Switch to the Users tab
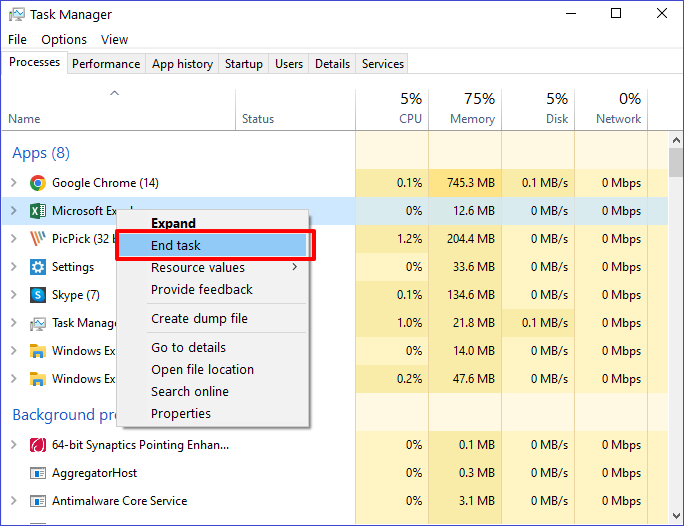The height and width of the screenshot is (526, 684). (289, 64)
